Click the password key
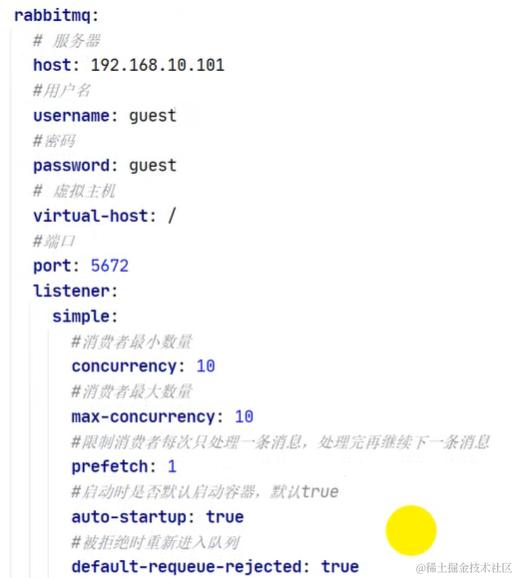The image size is (516, 578). (71, 166)
